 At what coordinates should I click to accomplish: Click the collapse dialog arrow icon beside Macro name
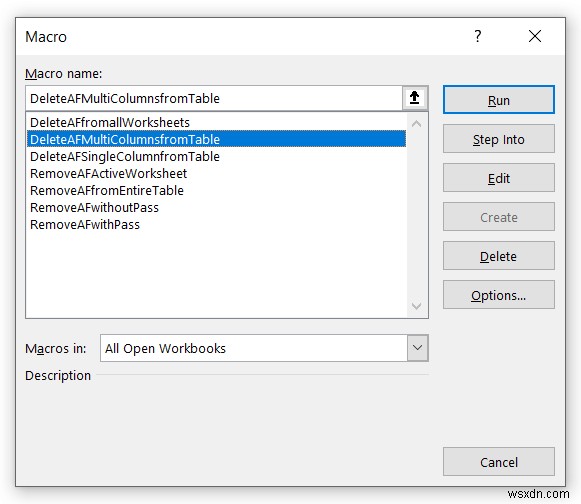click(415, 98)
